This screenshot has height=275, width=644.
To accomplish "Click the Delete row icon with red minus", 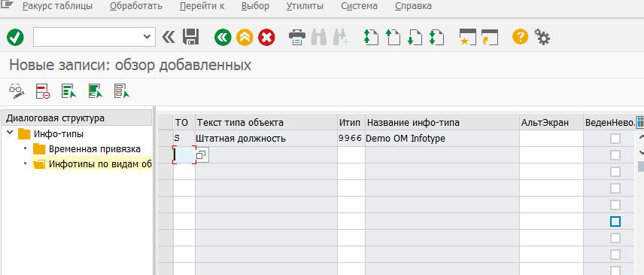I will (x=42, y=91).
